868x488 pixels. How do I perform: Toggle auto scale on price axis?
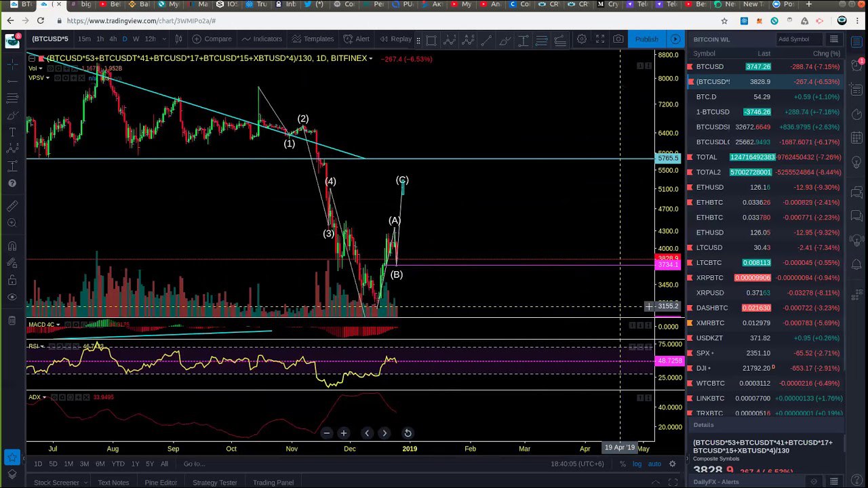[x=654, y=464]
